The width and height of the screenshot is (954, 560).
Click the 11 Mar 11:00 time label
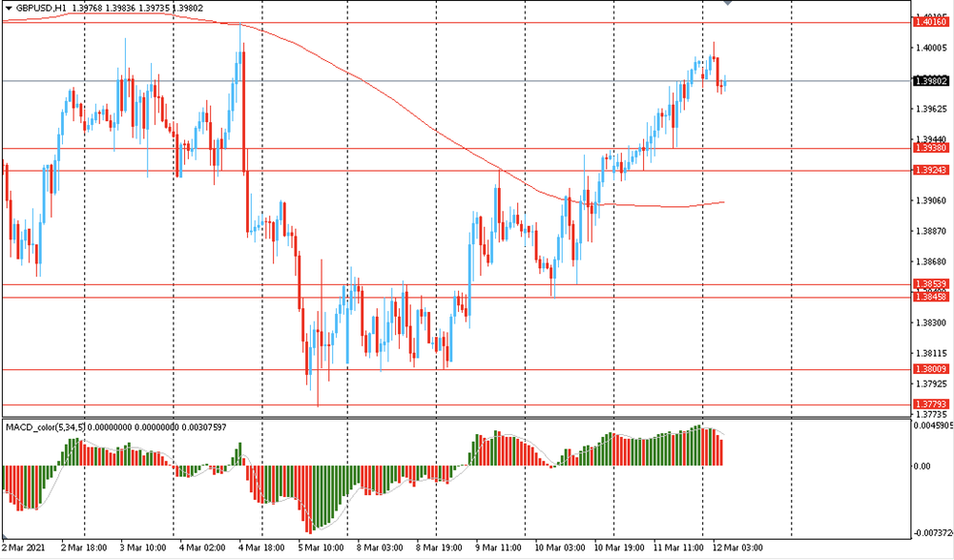(678, 548)
